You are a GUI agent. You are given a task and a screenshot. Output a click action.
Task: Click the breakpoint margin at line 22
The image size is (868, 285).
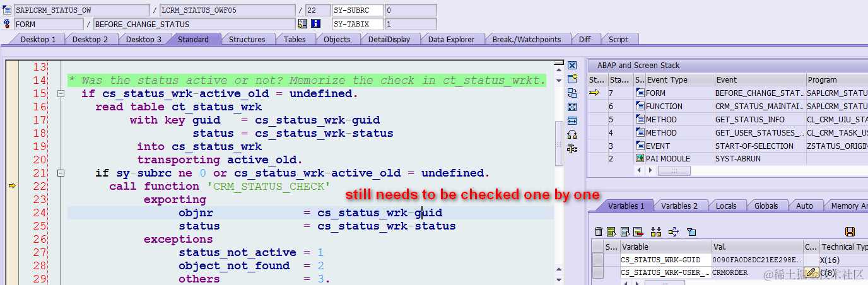pyautogui.click(x=11, y=186)
